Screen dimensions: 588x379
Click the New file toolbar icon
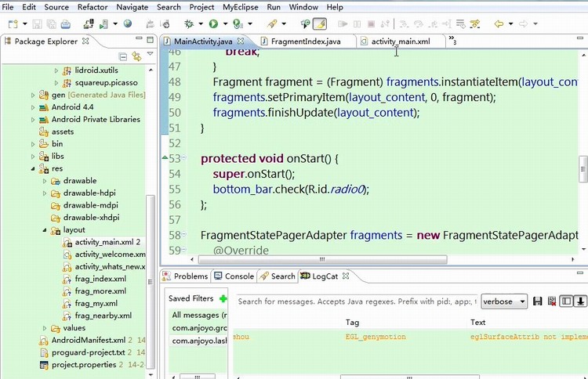point(13,24)
